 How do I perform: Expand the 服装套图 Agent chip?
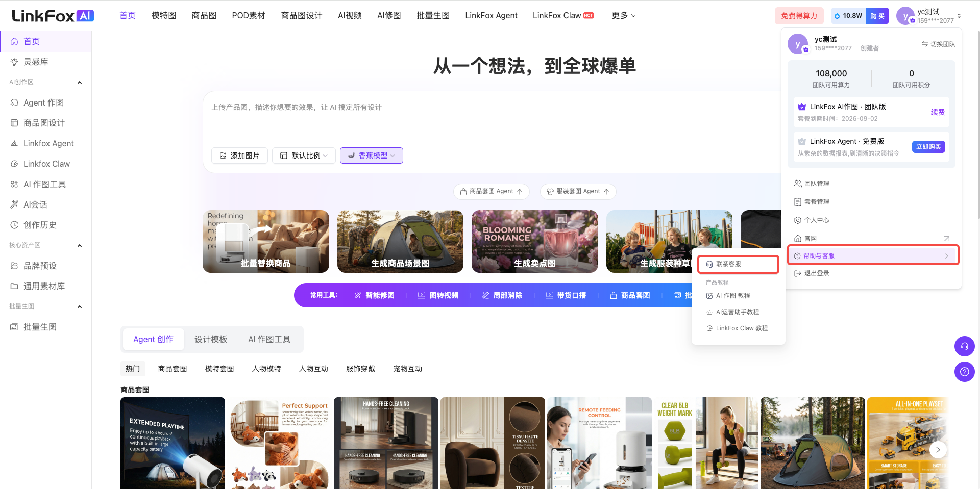click(x=578, y=191)
